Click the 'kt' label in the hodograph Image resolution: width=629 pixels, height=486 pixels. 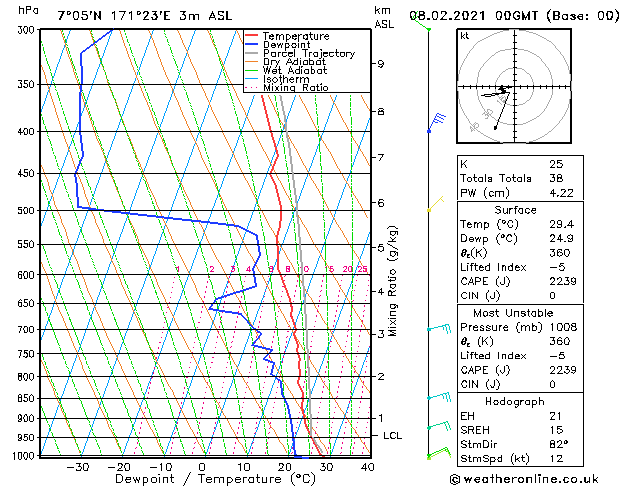[465, 36]
